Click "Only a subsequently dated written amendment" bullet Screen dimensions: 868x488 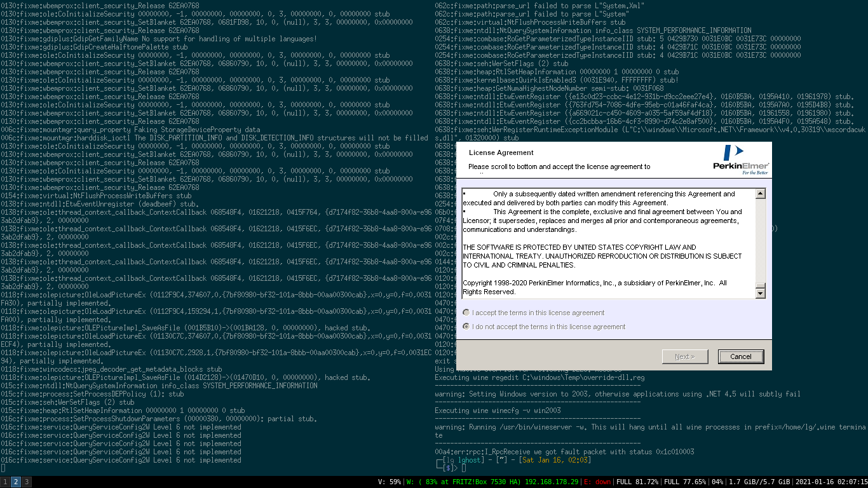tap(599, 198)
